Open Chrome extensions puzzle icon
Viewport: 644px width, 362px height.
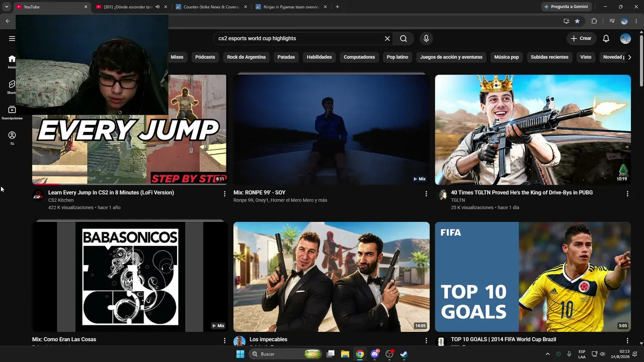[594, 21]
